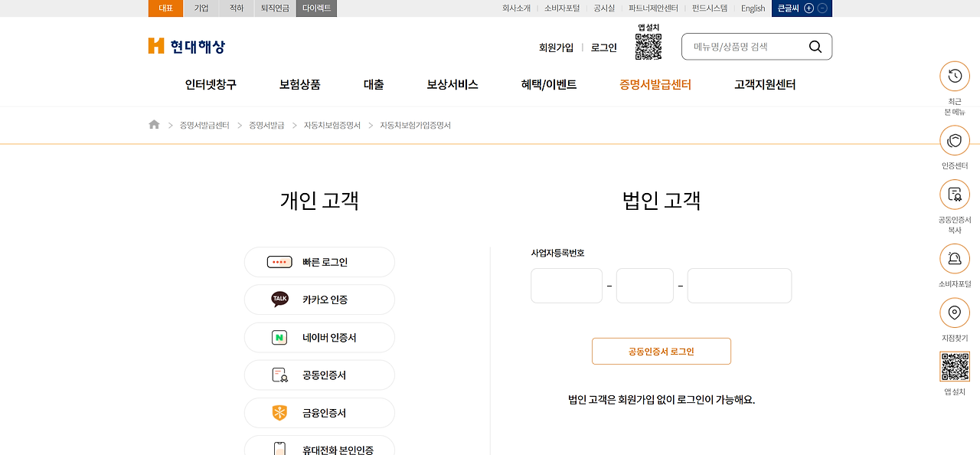Click 자동차보험증명서 in the breadcrumb
The width and height of the screenshot is (980, 455).
coord(332,125)
